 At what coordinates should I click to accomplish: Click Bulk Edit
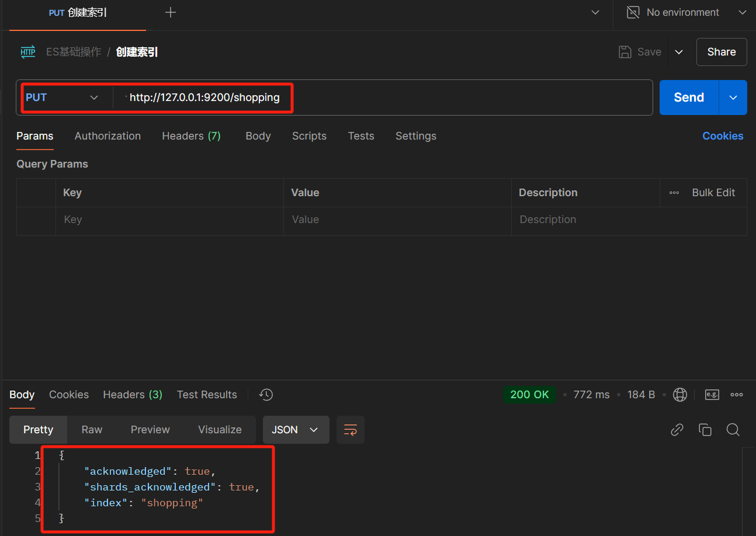point(713,193)
